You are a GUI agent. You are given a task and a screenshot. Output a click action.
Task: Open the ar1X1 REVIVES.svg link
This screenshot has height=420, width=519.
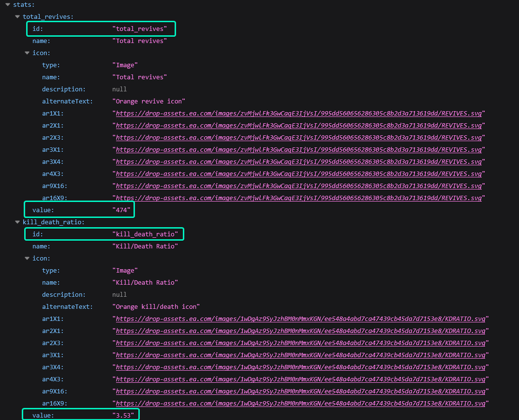298,114
